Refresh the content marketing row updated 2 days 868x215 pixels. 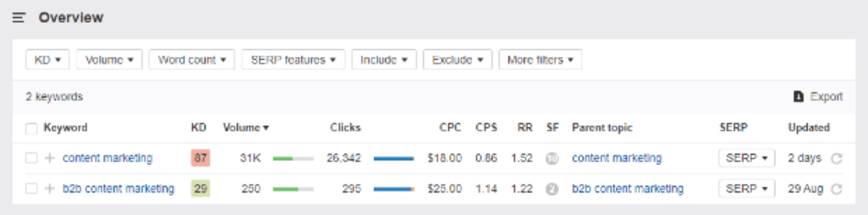(x=837, y=158)
